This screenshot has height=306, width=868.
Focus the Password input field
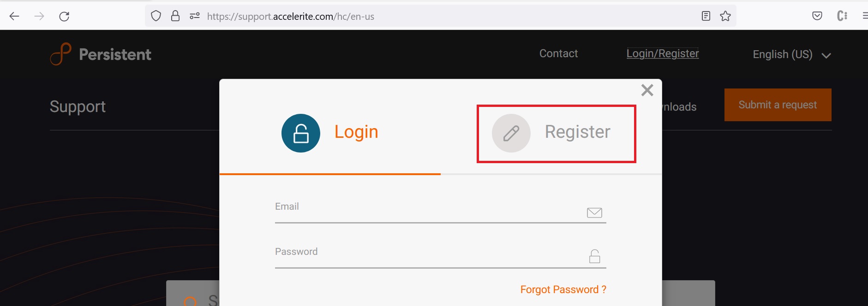click(440, 256)
